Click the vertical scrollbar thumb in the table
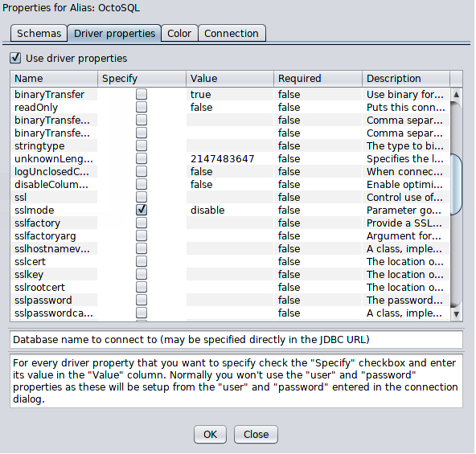This screenshot has width=476, height=454. [456, 184]
